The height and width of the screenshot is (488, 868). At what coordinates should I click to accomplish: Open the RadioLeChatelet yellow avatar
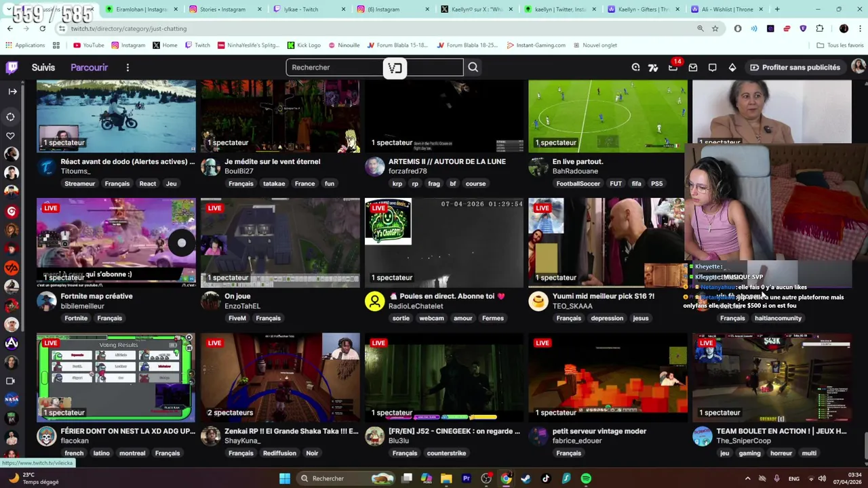374,301
